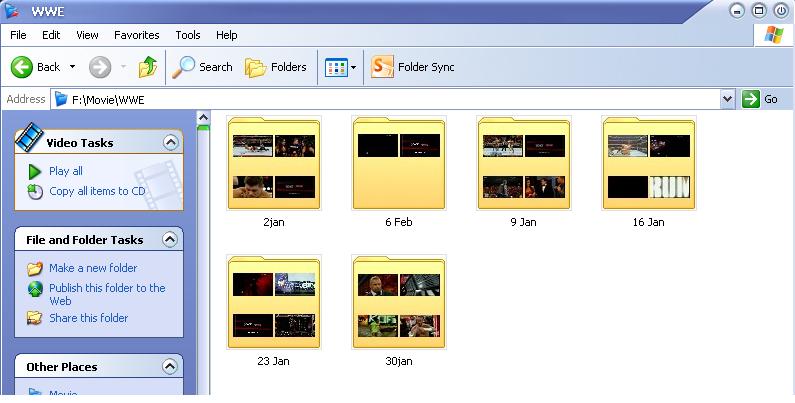Collapse the Other Places panel
Viewport: 795px width, 403px height.
click(169, 366)
